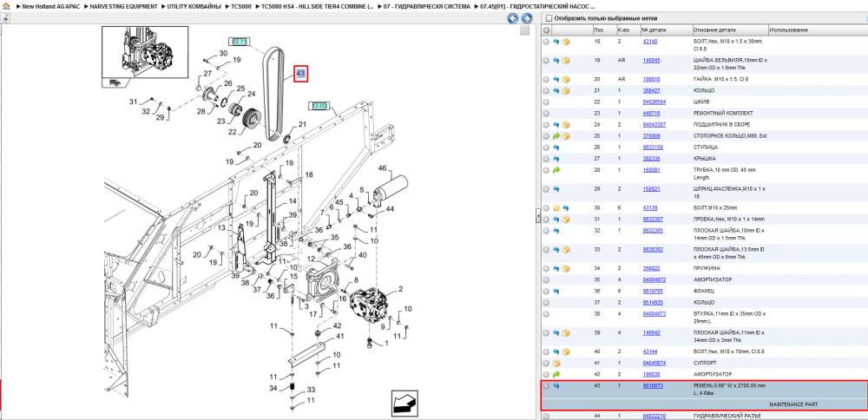Open the '07.45[01] - ГИДРОСТАТИЧЕСКИЙ НАСОС' breadcrumb
Viewport: 868px width, 420px height.
pos(536,6)
